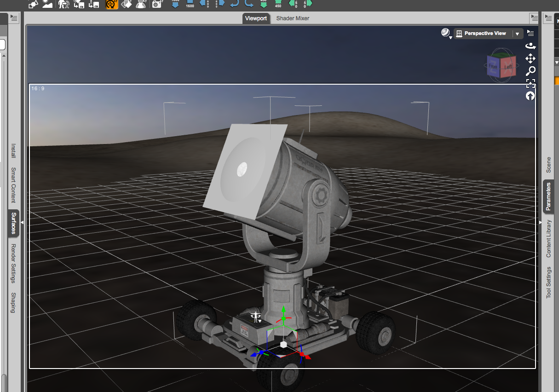Click the white cube gizmo center
The width and height of the screenshot is (559, 392).
pyautogui.click(x=283, y=344)
